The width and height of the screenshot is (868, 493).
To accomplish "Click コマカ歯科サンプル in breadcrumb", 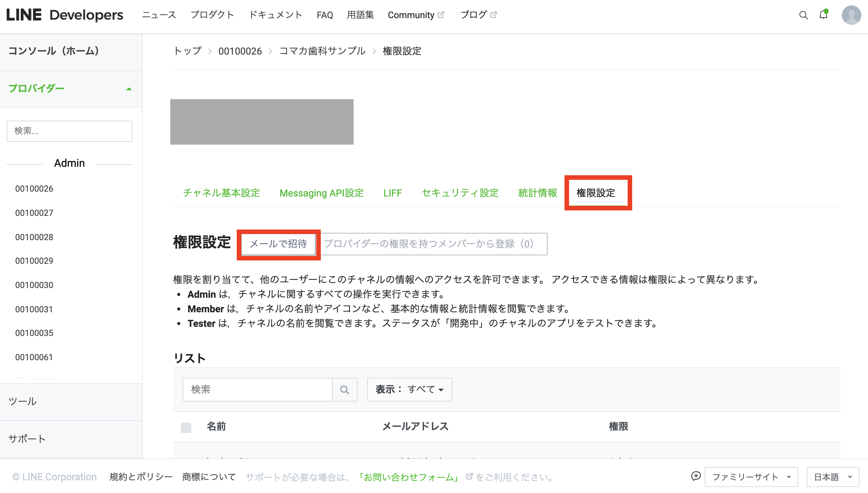I will click(322, 51).
